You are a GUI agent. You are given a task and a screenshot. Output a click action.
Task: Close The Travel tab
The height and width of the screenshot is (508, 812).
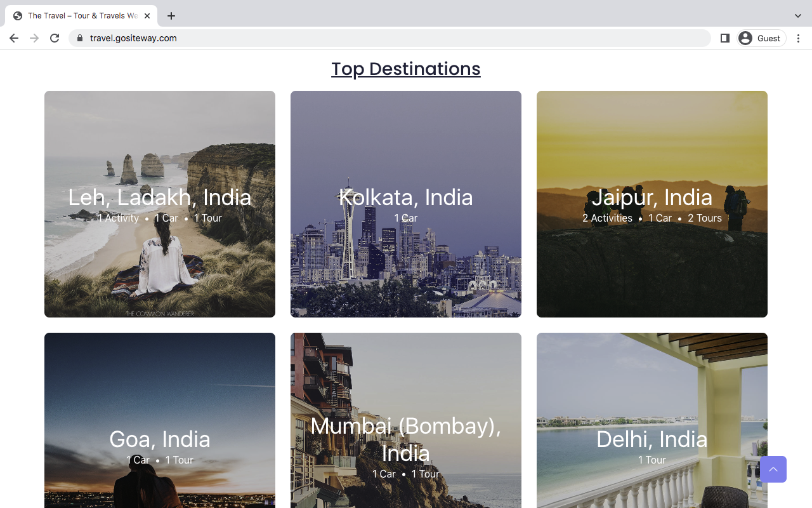[x=147, y=16]
